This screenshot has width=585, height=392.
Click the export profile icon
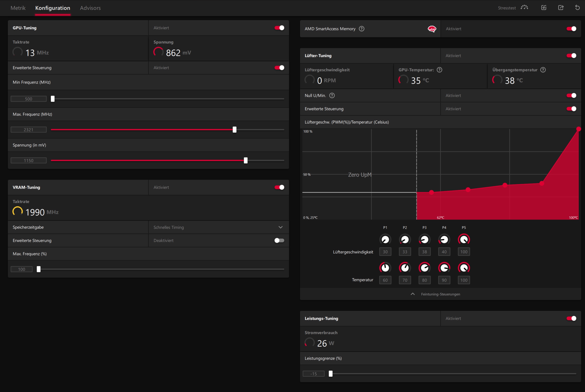coord(561,7)
